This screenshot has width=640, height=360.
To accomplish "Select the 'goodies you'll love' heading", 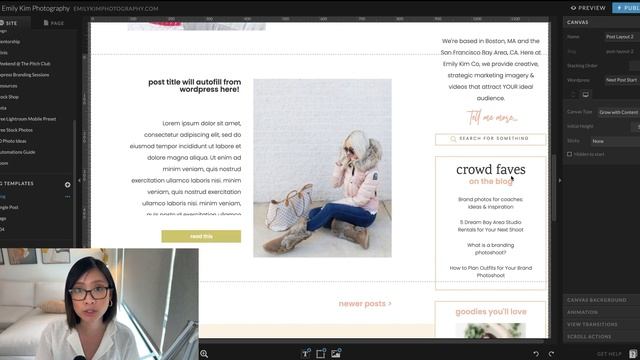I will pyautogui.click(x=491, y=312).
